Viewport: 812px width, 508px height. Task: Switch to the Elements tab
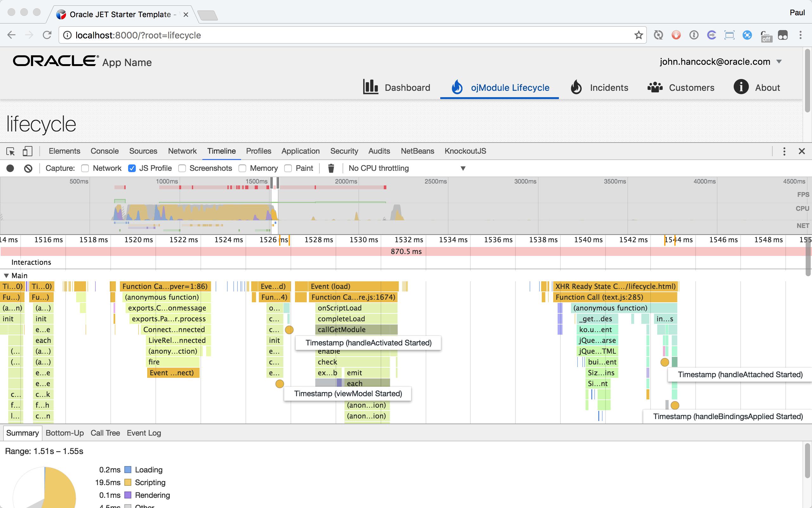click(64, 151)
